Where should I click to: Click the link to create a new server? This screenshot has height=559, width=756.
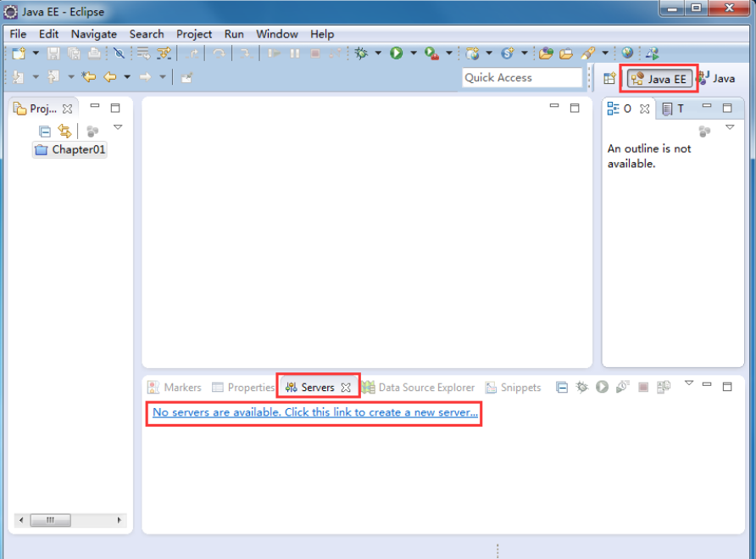click(x=314, y=413)
